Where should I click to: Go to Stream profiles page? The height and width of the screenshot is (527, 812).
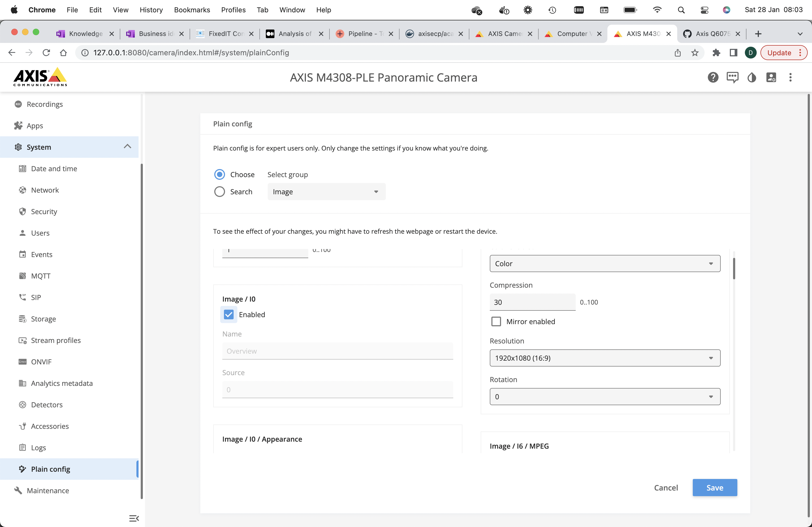(x=56, y=340)
